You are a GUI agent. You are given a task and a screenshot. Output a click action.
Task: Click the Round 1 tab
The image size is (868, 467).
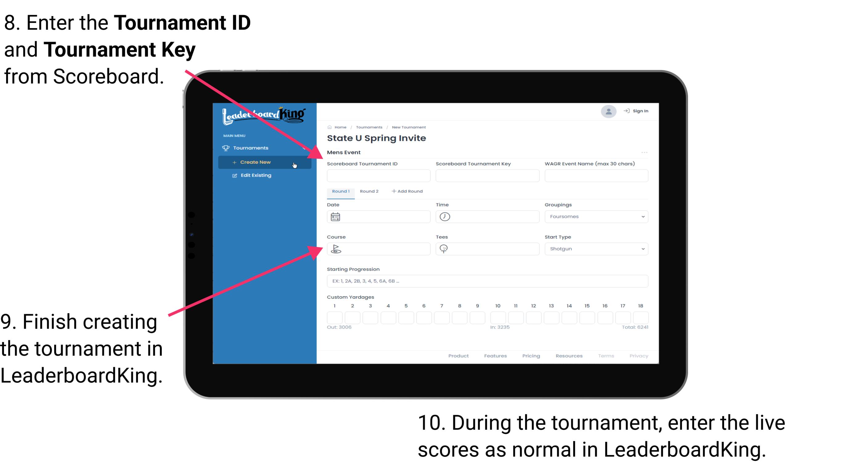(340, 191)
